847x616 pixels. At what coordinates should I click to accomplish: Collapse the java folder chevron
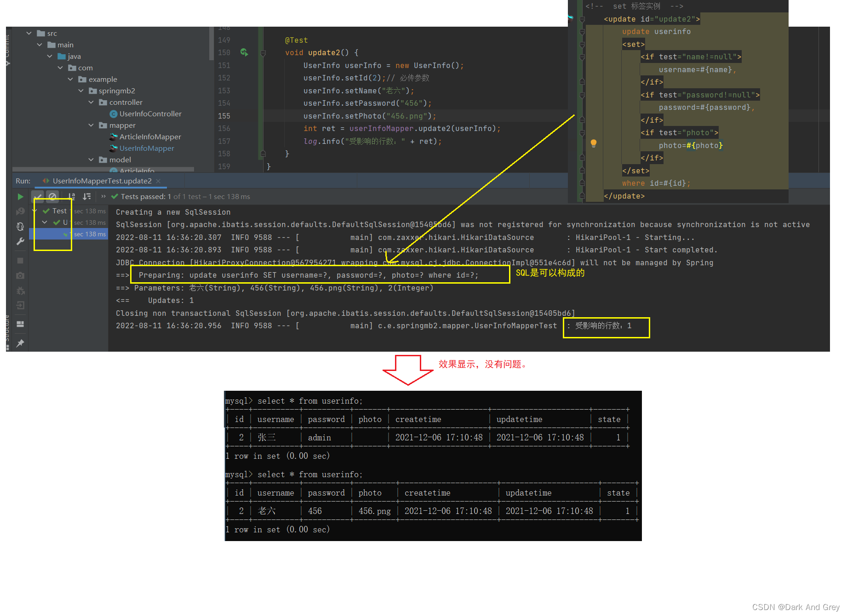[50, 57]
